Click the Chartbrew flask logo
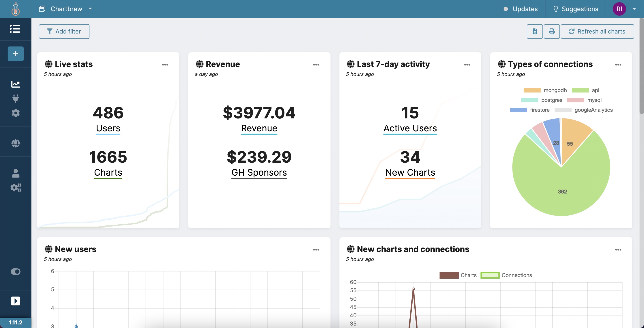The image size is (644, 328). [x=15, y=9]
